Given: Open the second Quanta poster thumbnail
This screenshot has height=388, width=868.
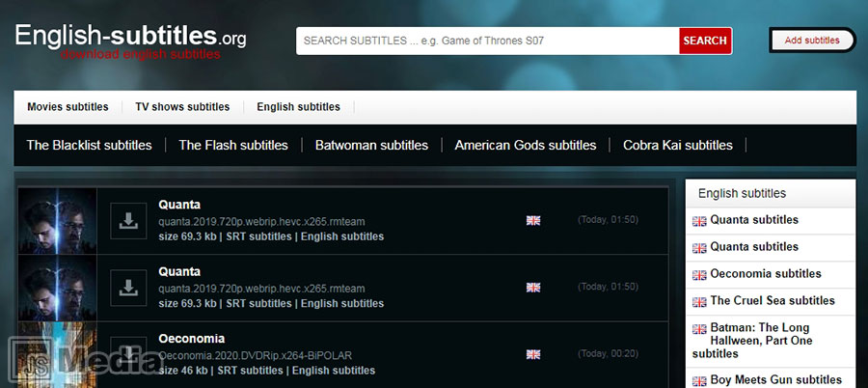Looking at the screenshot, I should click(x=58, y=288).
